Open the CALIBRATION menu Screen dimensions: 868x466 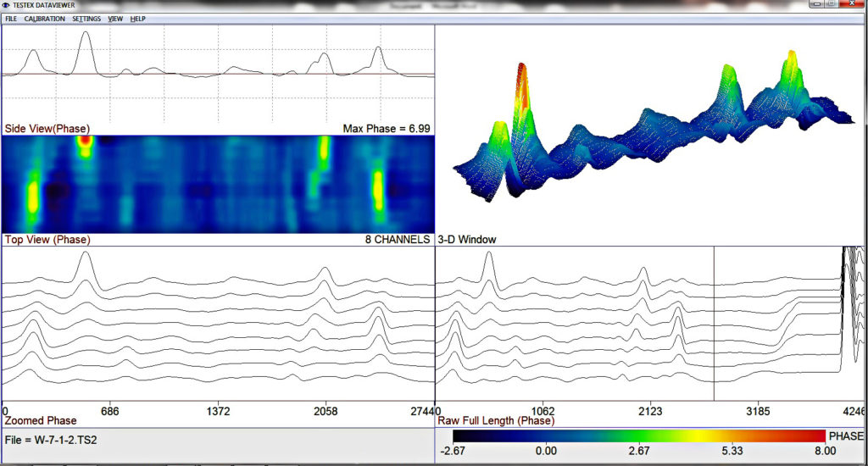pos(44,19)
